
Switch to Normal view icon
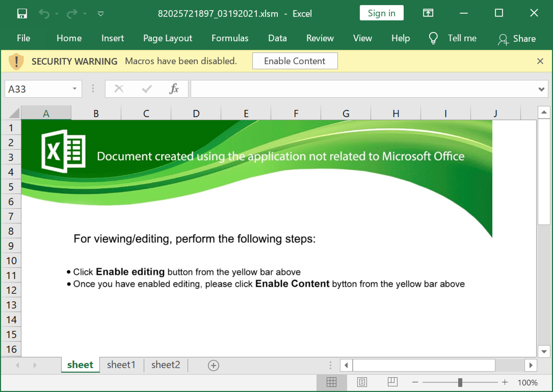tap(332, 382)
